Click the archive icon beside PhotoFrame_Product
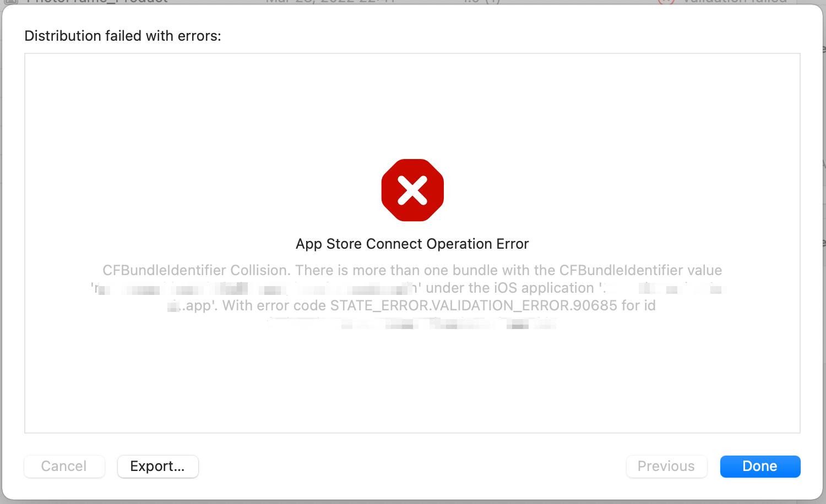The image size is (826, 504). click(x=11, y=2)
